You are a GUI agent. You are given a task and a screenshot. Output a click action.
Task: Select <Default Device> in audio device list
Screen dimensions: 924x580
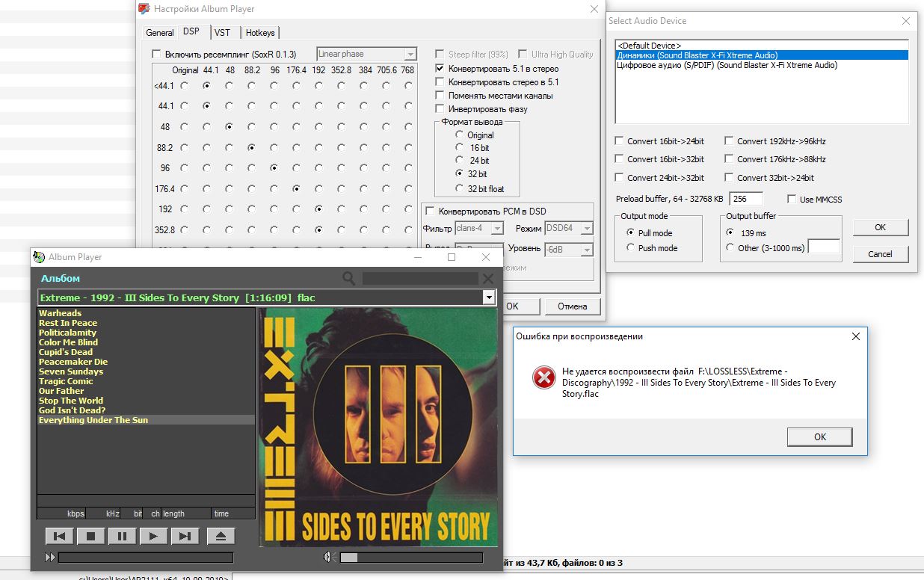(x=761, y=46)
